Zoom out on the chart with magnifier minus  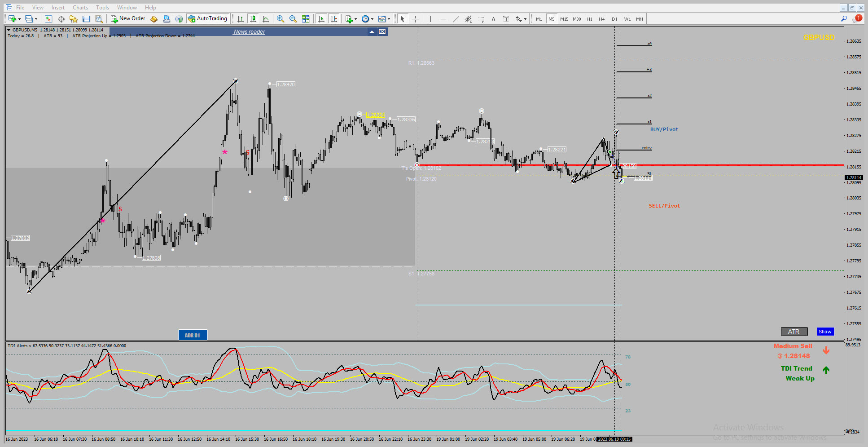click(293, 19)
